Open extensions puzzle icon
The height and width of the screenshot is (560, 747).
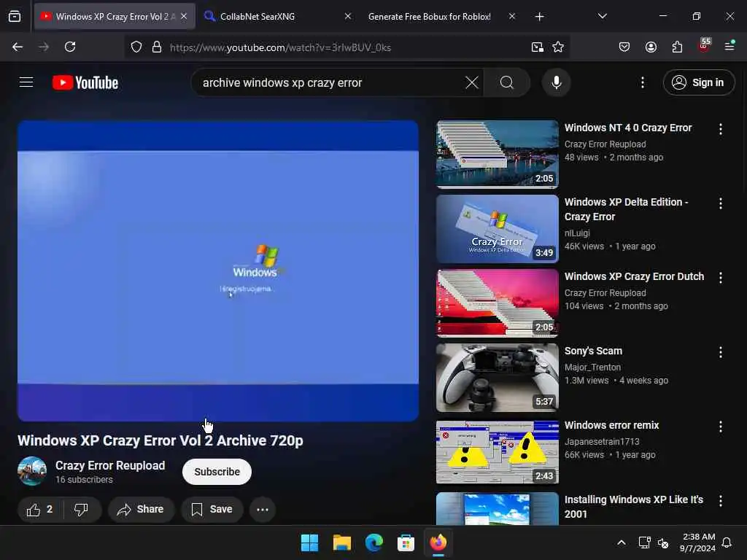(x=677, y=47)
